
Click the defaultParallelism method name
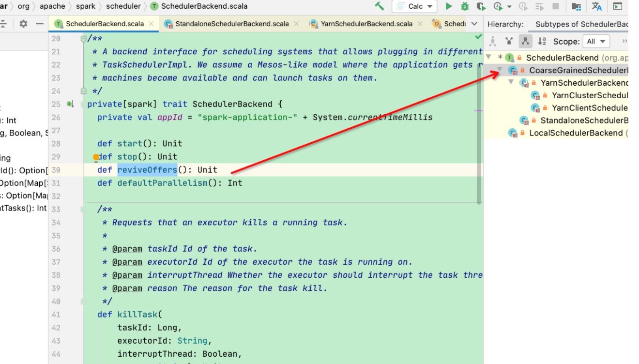coord(162,183)
